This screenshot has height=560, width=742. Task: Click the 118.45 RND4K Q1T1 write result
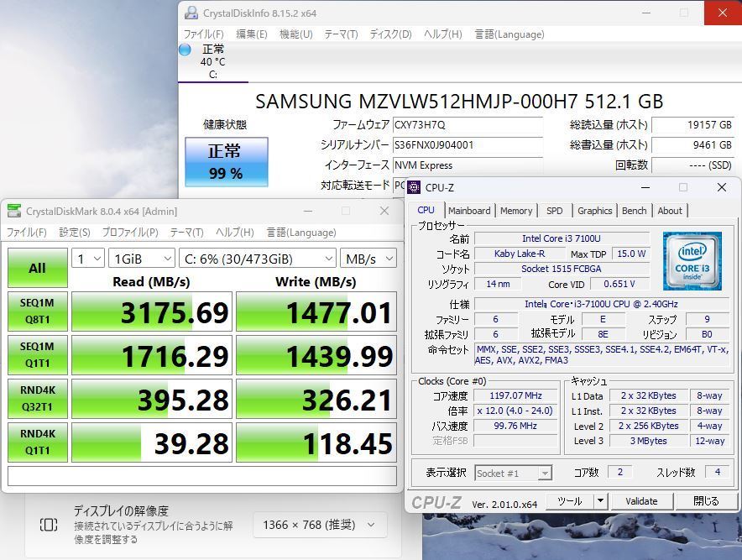(316, 442)
